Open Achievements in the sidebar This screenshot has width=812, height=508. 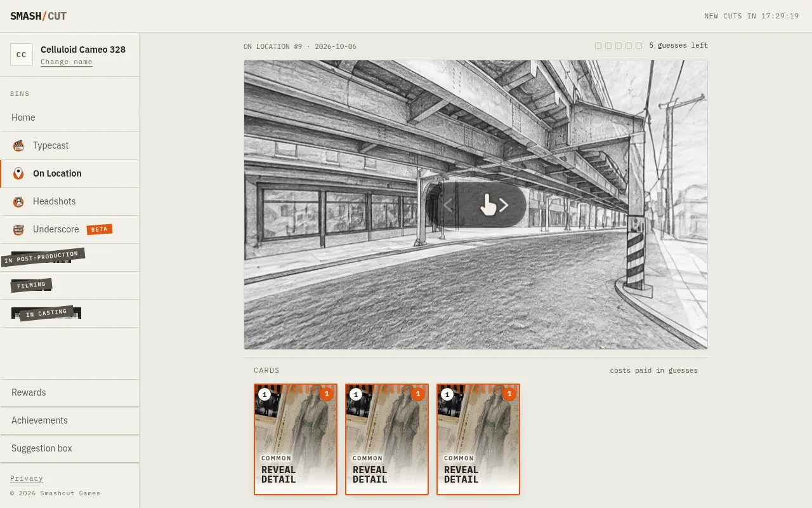(x=70, y=420)
